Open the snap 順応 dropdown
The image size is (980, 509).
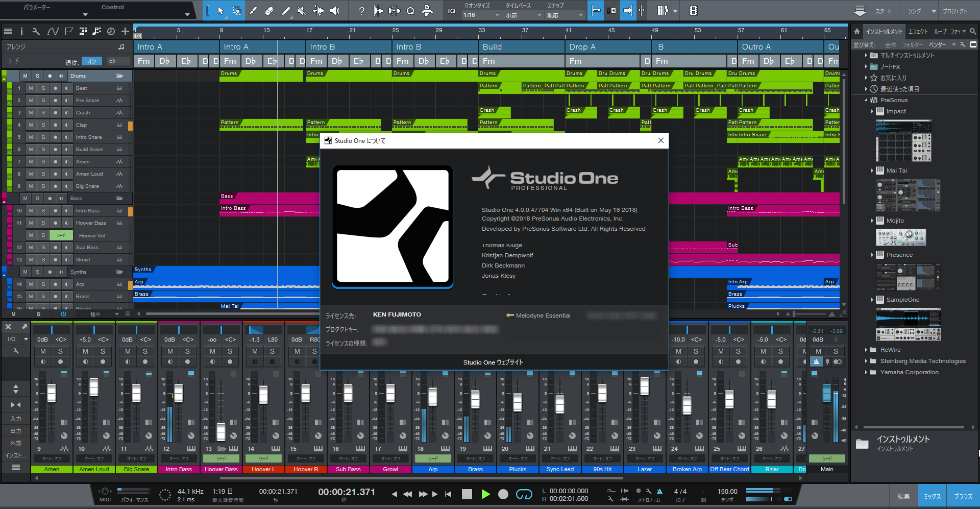pos(565,15)
